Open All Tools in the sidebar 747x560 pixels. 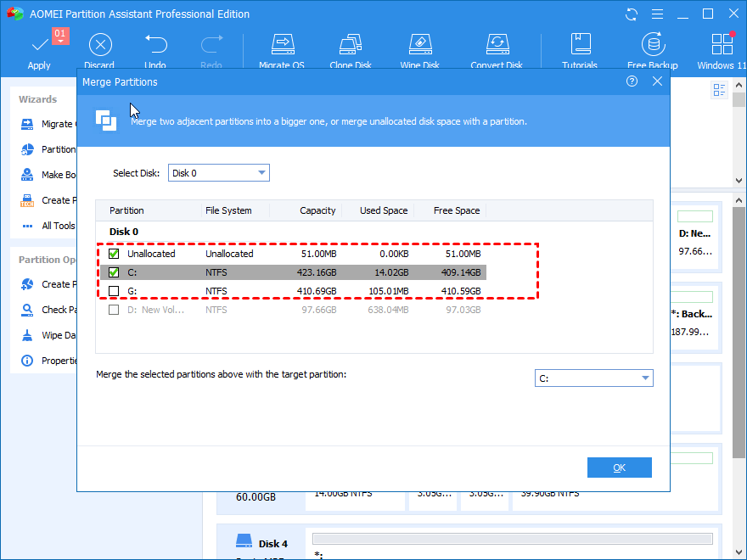click(58, 226)
